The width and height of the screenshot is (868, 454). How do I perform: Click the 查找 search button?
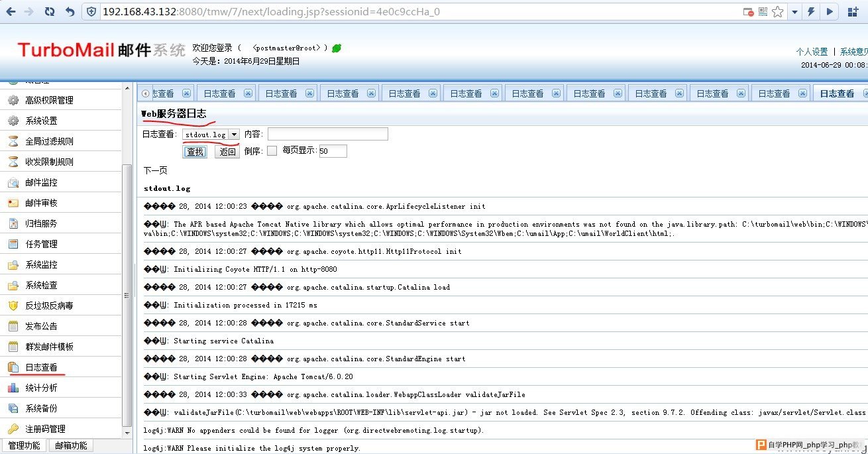point(195,152)
